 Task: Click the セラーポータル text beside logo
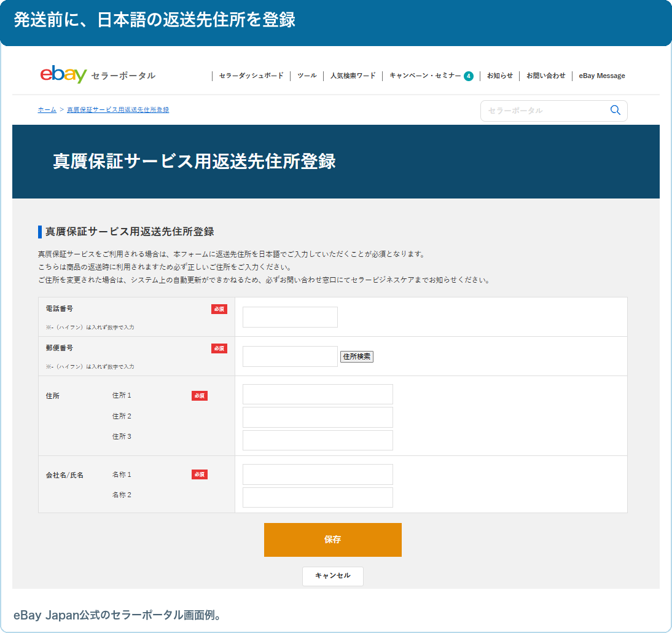(123, 76)
